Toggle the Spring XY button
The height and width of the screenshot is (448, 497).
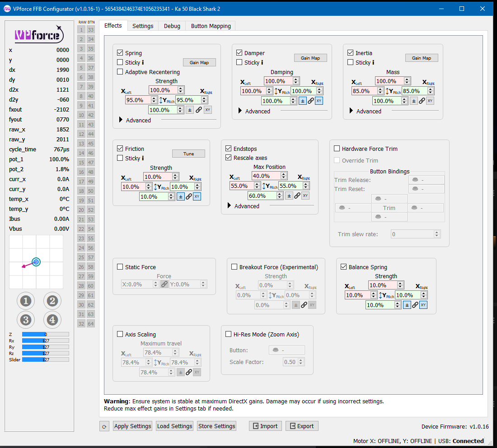[x=208, y=110]
